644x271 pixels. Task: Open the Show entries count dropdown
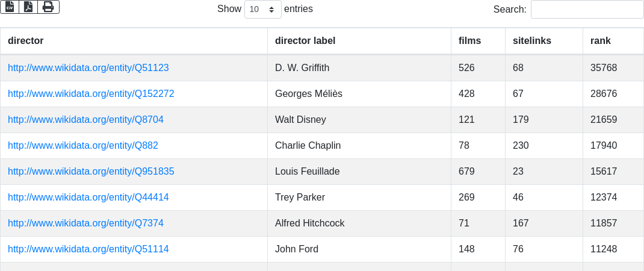click(x=263, y=9)
